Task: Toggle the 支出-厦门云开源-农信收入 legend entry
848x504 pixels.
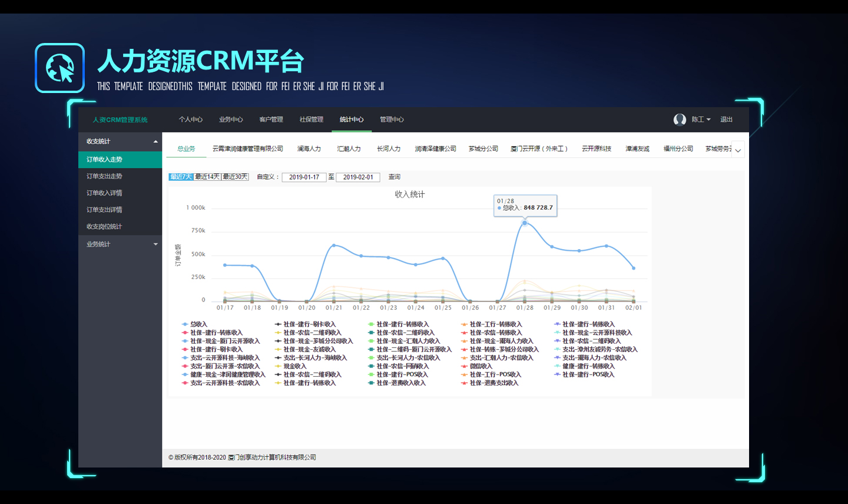Action: (220, 366)
